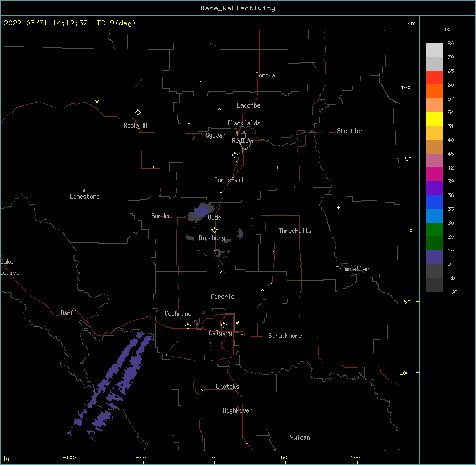The height and width of the screenshot is (465, 476).
Task: Click the Didsbury label
Action: point(211,238)
